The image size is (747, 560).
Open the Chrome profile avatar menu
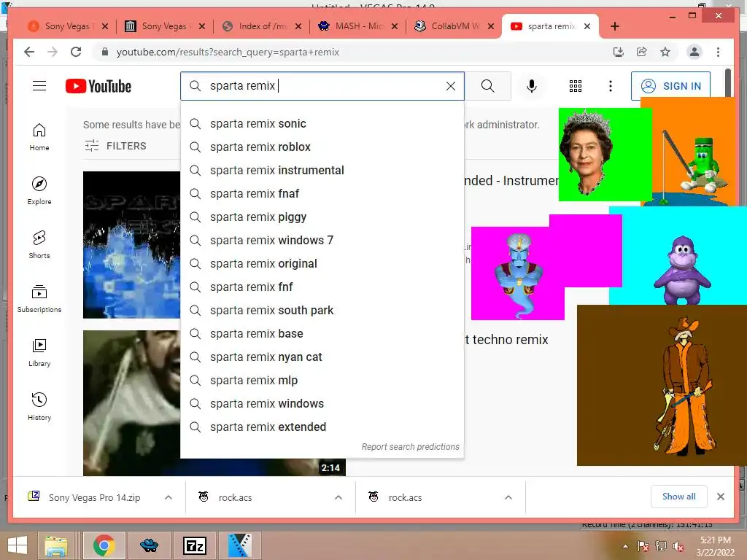tap(694, 52)
